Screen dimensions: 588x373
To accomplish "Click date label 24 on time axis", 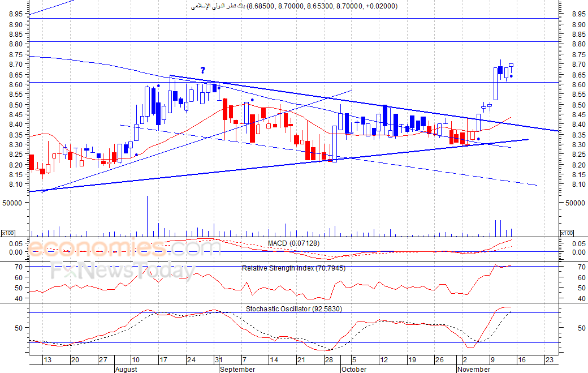I will (x=191, y=360).
